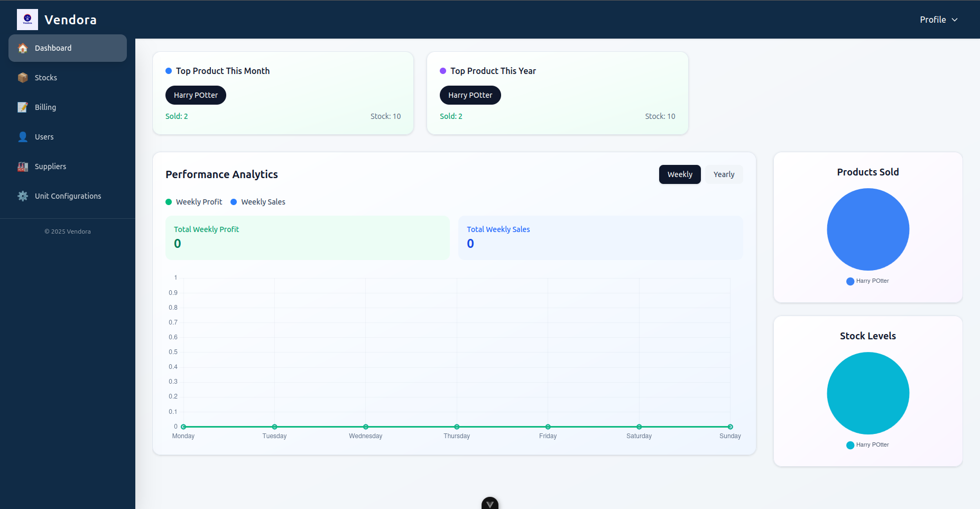Click the dark round badge at page bottom
The width and height of the screenshot is (980, 509).
[490, 503]
